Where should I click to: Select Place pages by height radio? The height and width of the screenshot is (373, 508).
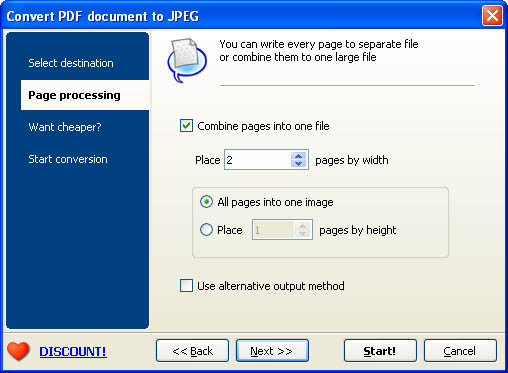point(206,230)
